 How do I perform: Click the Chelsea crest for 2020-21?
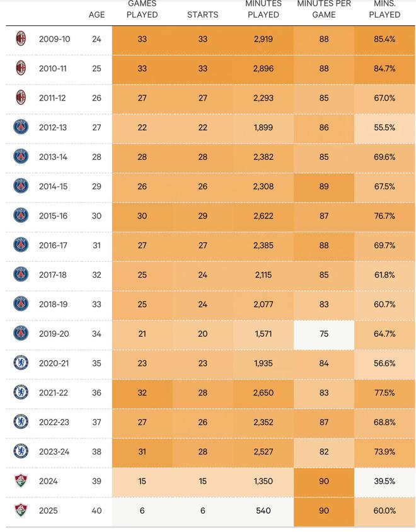click(x=21, y=363)
